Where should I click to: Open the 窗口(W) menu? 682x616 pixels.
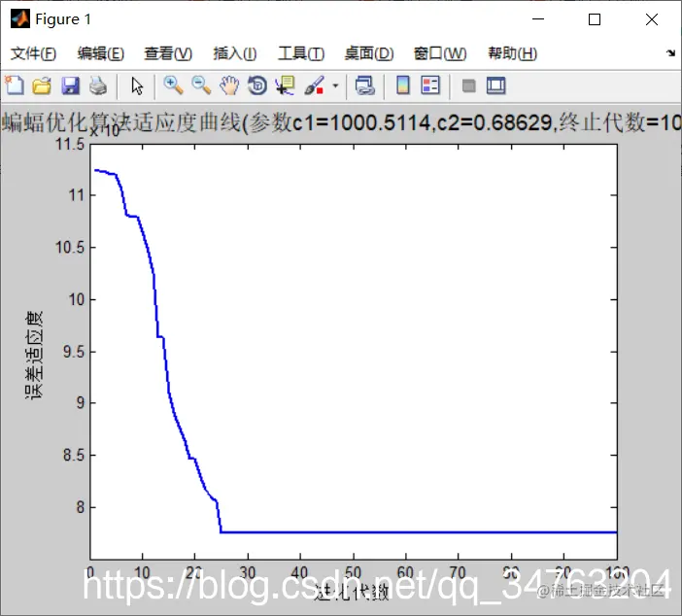click(440, 53)
